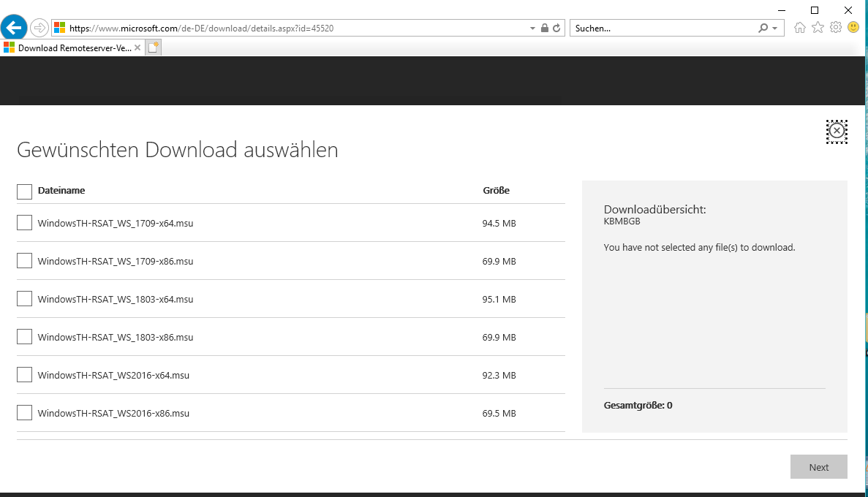
Task: Check the box for WindowsTH-RSAT_WS_1709-x64.msu
Action: pos(24,223)
